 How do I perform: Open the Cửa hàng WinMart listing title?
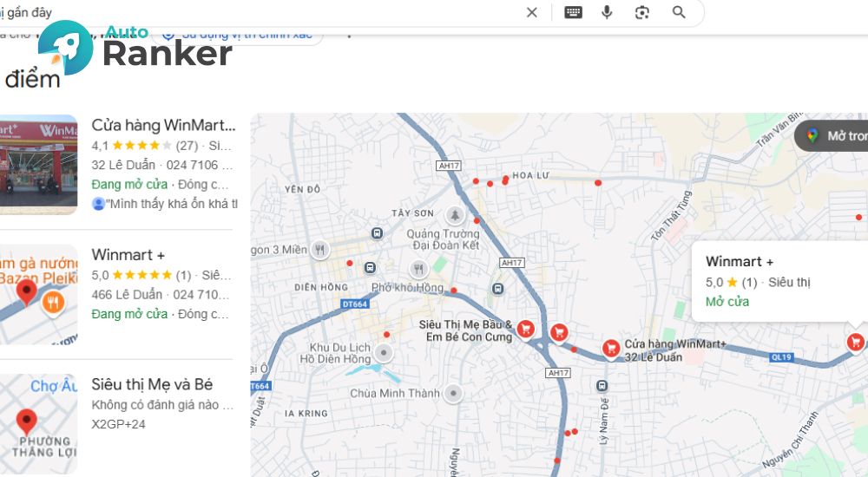coord(163,125)
